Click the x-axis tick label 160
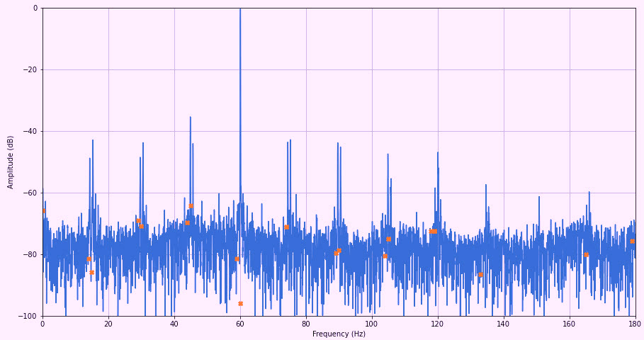 pyautogui.click(x=569, y=324)
